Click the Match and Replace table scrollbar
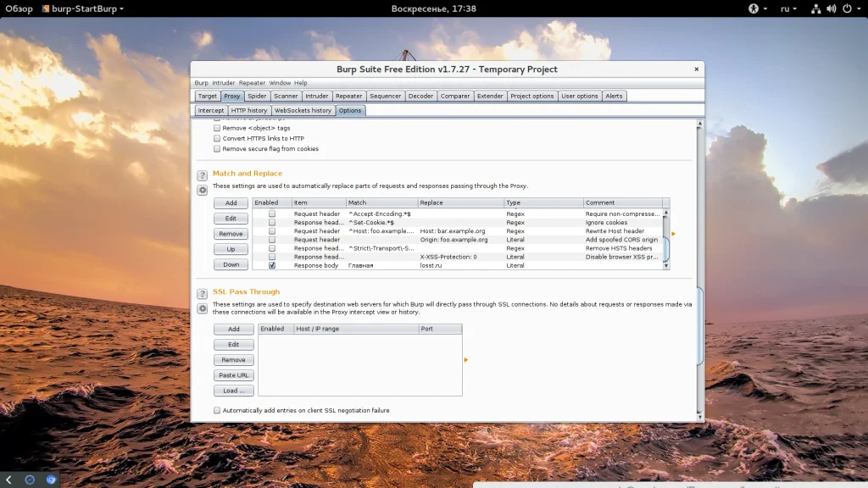This screenshot has height=488, width=868. [x=665, y=247]
